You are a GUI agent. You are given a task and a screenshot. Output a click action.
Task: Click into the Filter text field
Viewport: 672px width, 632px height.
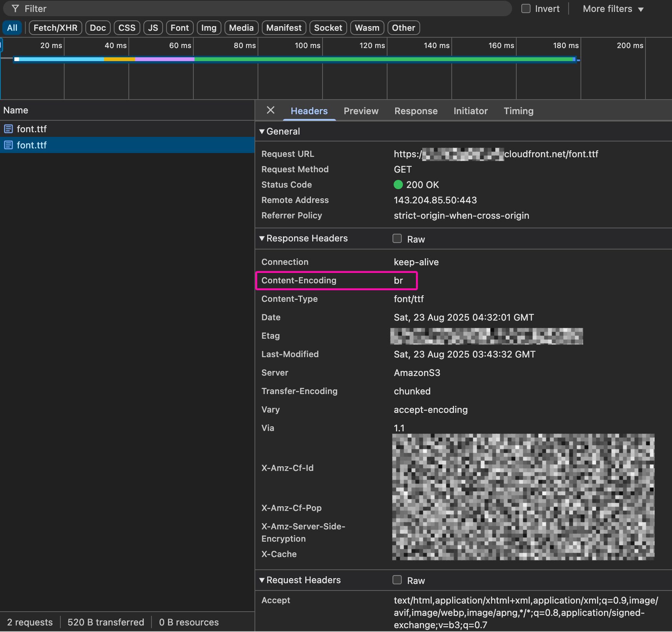[257, 8]
